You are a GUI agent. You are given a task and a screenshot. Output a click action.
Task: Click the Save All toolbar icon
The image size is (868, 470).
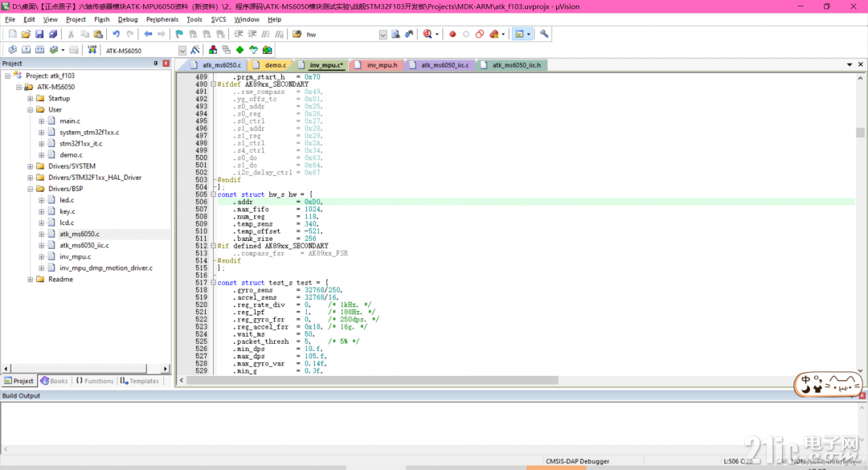coord(52,35)
